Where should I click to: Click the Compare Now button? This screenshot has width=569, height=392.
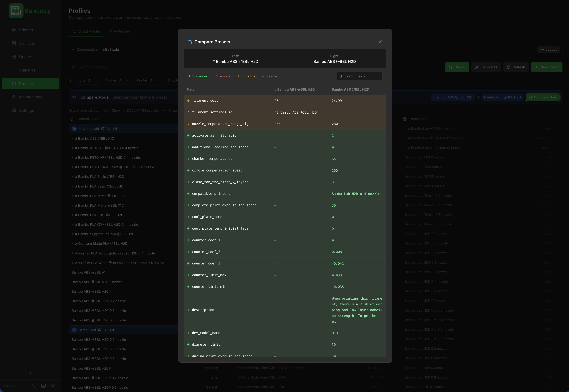(543, 97)
